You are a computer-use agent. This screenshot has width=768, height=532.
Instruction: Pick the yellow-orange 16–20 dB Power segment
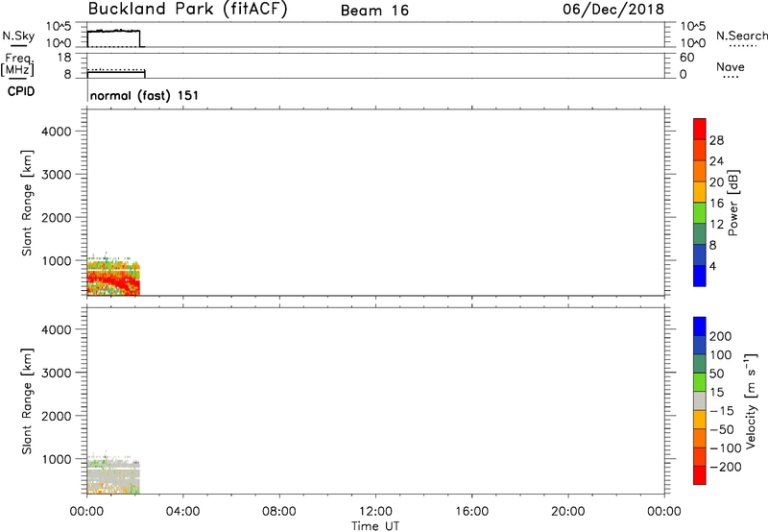click(x=700, y=192)
